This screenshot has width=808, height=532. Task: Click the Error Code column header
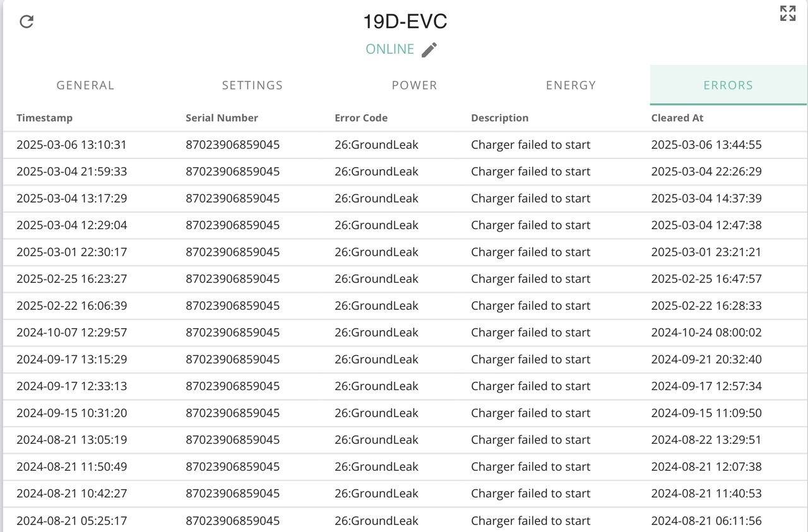[x=361, y=118]
